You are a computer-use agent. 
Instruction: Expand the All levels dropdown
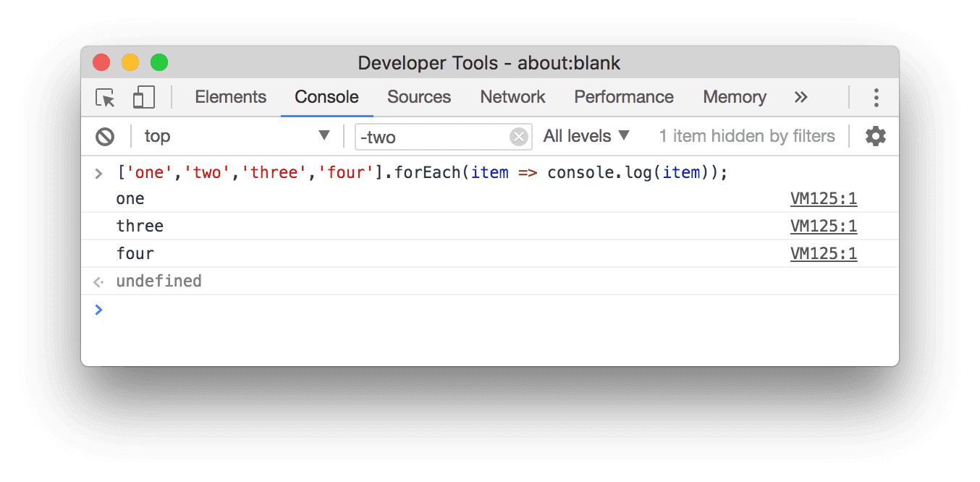click(x=586, y=136)
